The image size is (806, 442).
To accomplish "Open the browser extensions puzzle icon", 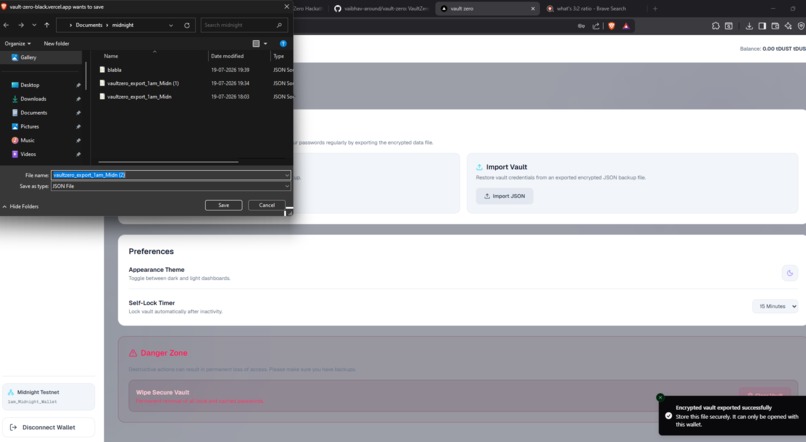I will (x=716, y=26).
